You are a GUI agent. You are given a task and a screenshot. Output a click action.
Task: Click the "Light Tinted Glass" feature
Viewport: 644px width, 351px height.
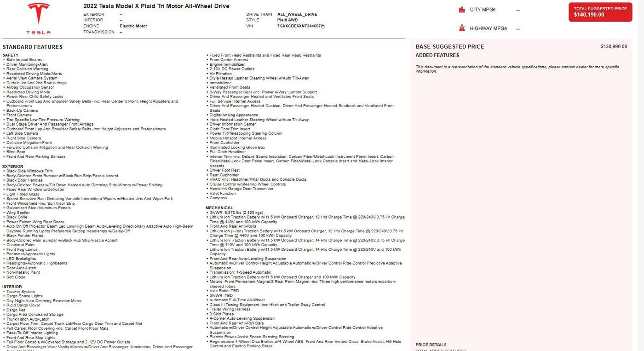(x=23, y=194)
